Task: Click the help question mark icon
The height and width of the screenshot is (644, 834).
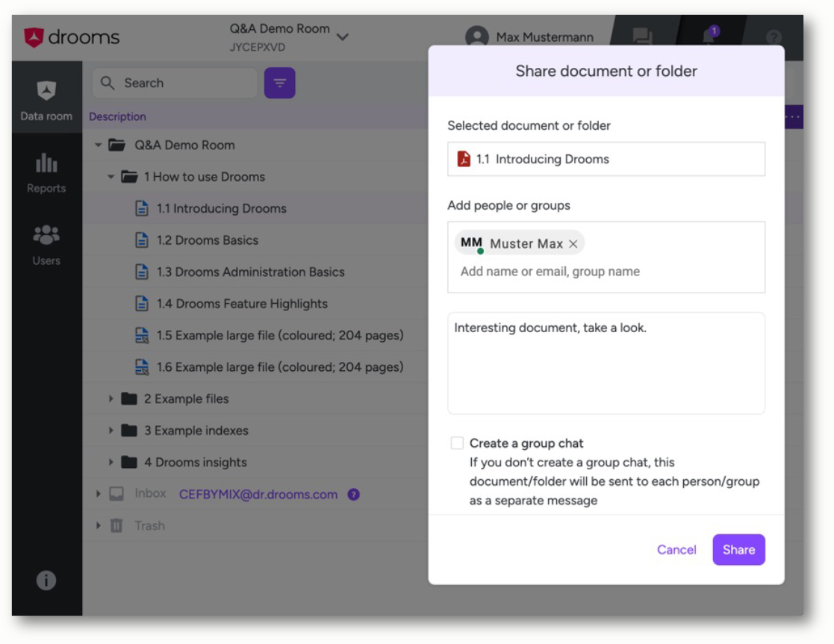Action: (774, 37)
